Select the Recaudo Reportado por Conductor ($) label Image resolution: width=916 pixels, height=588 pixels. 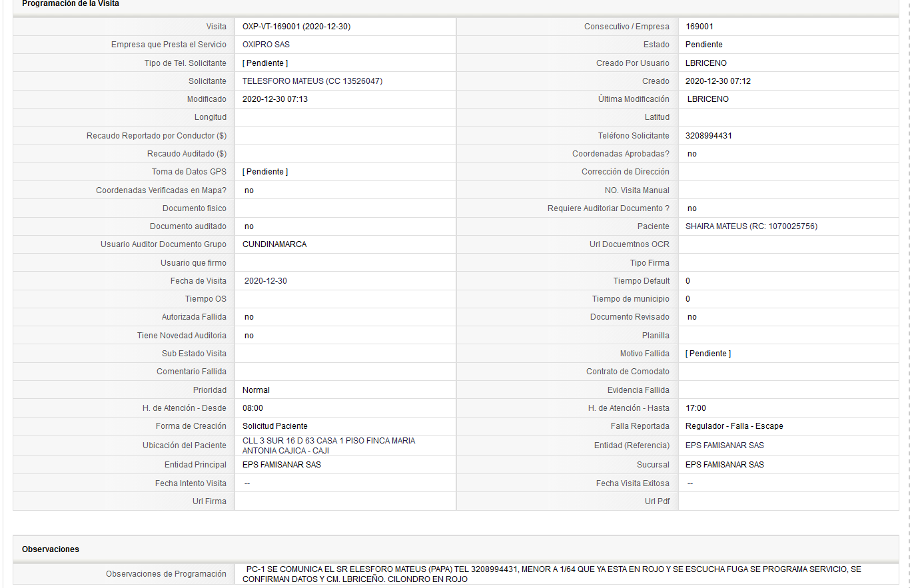pos(157,136)
